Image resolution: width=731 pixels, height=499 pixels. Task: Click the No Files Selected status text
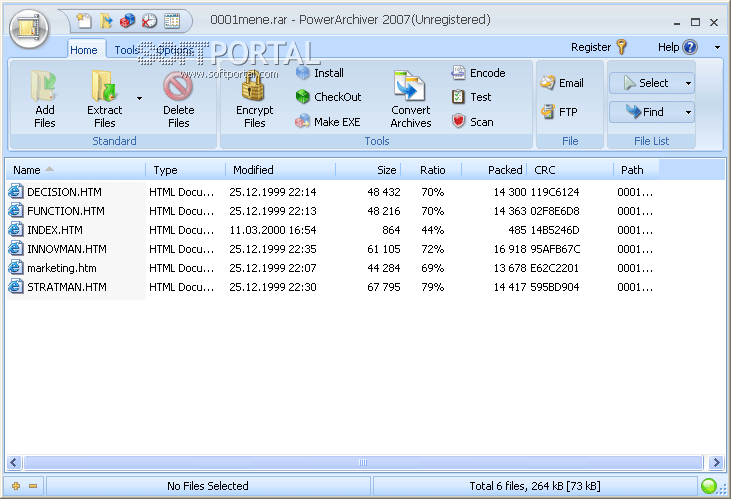point(207,486)
